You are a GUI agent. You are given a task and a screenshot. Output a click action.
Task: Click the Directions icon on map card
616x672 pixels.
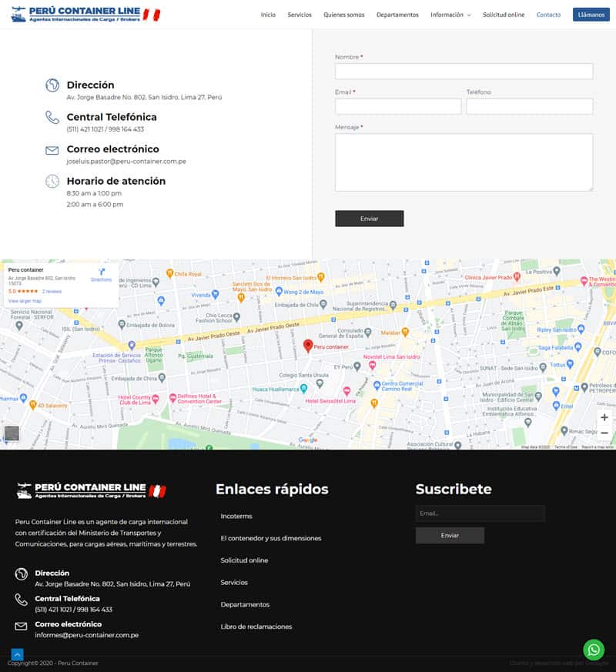[102, 273]
